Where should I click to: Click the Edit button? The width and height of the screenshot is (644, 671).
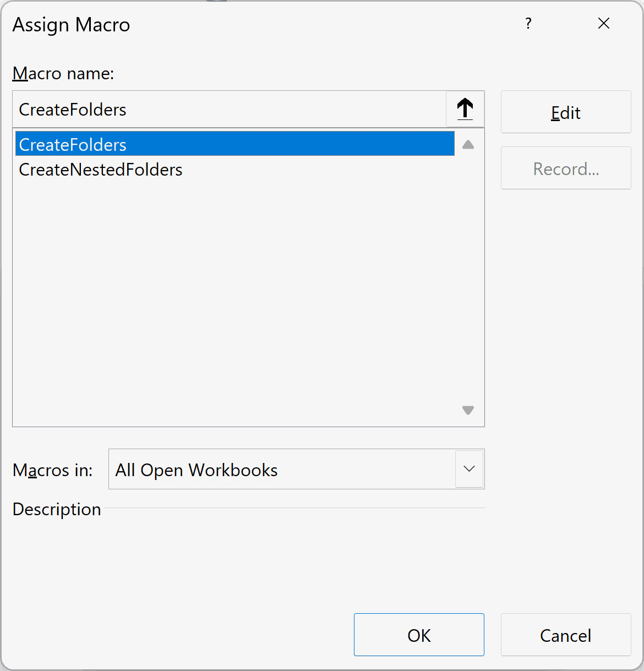pyautogui.click(x=565, y=112)
